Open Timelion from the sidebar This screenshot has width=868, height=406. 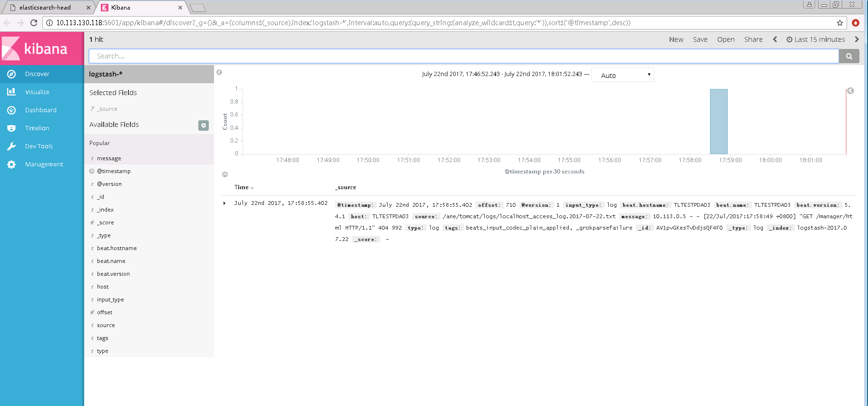[42, 128]
